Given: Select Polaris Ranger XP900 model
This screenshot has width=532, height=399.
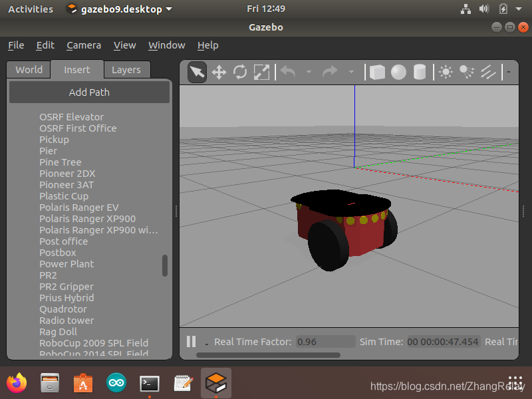Looking at the screenshot, I should click(x=87, y=219).
